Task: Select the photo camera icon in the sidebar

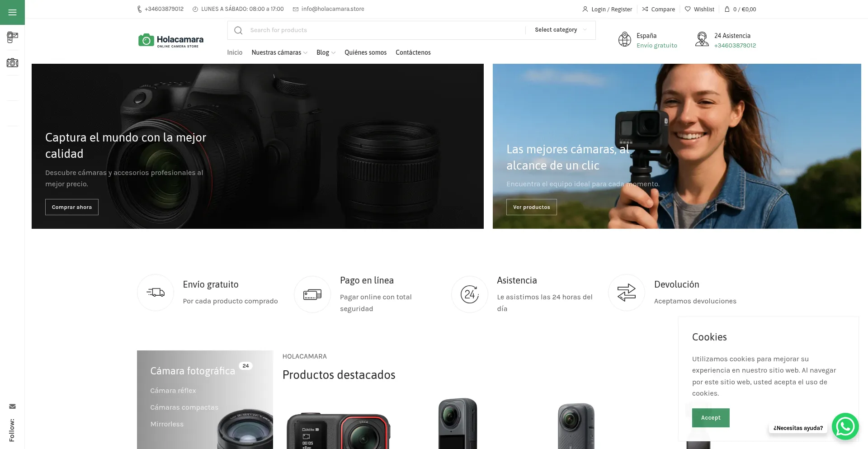Action: pos(12,62)
